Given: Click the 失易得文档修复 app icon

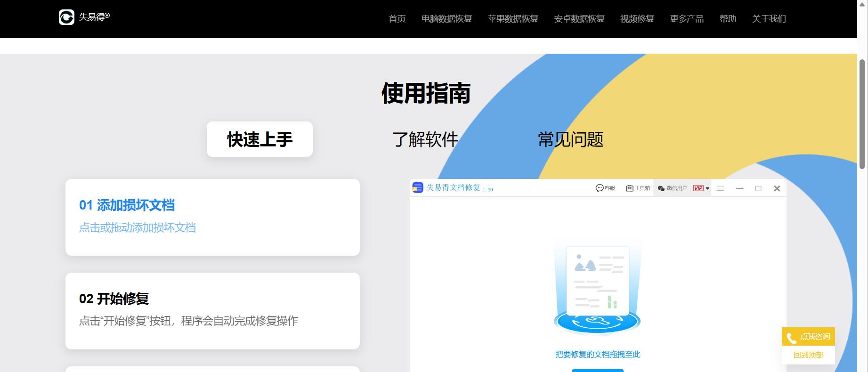Looking at the screenshot, I should coord(418,187).
